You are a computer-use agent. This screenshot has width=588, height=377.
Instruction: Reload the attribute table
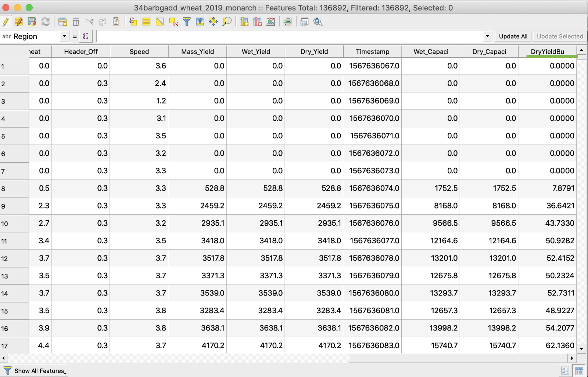[45, 22]
